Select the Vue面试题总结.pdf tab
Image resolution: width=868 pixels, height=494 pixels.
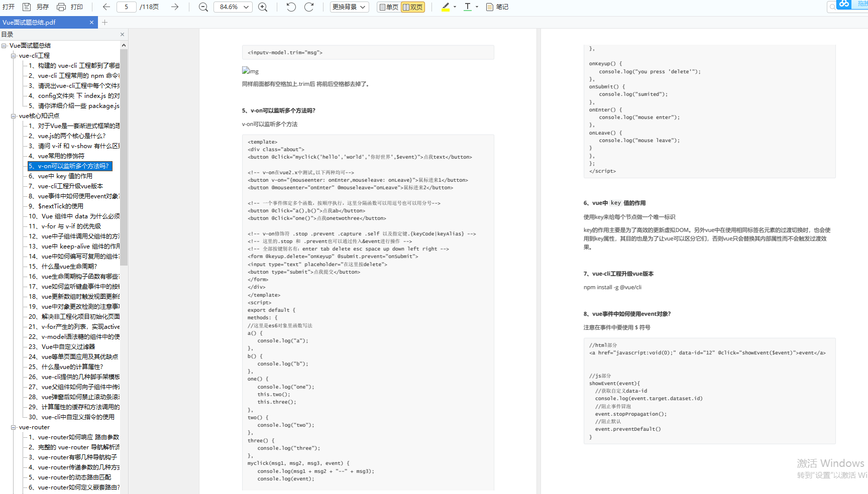click(x=48, y=22)
